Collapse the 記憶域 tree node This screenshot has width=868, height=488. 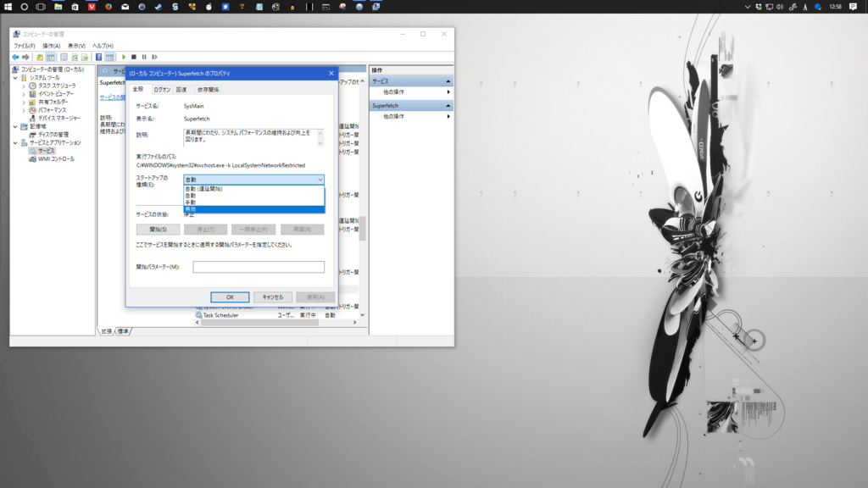(15, 126)
